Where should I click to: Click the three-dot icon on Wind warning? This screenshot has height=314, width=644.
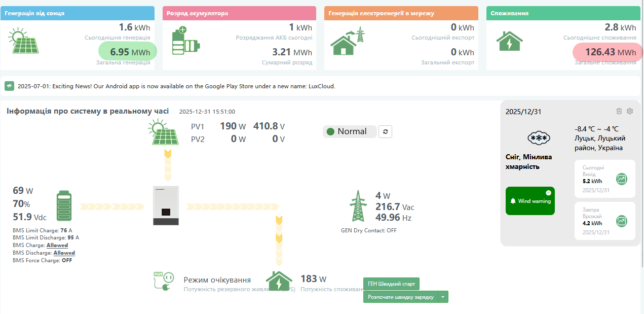(x=548, y=193)
